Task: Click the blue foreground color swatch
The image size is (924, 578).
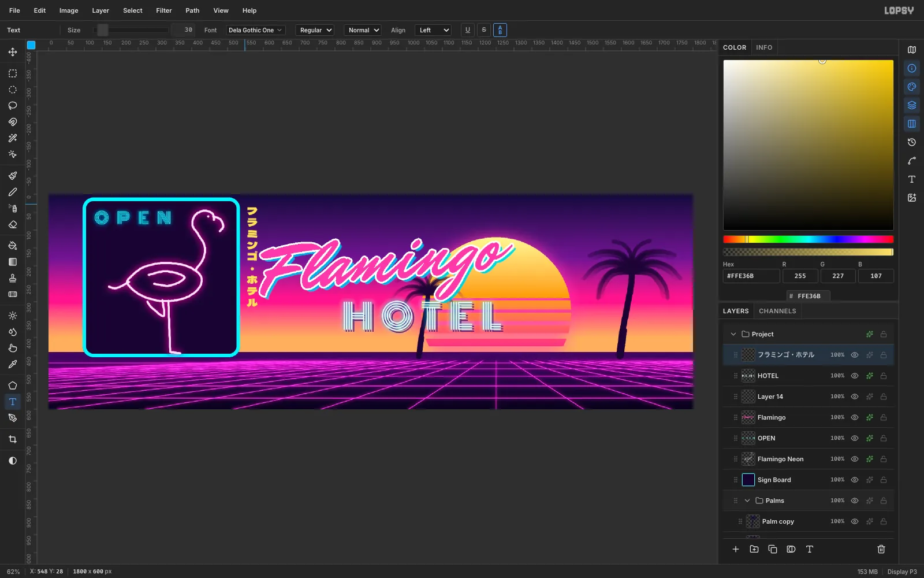Action: tap(31, 45)
